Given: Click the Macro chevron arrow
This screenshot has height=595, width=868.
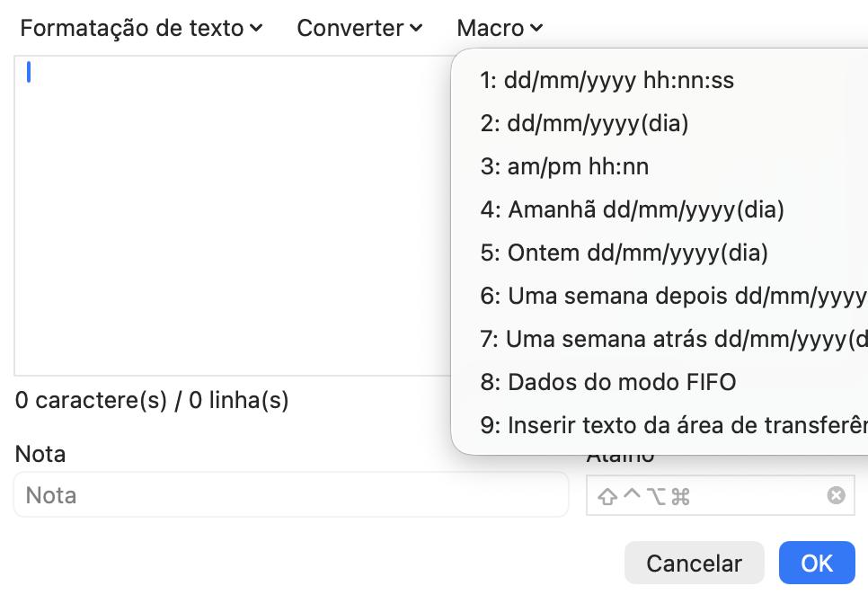Looking at the screenshot, I should pyautogui.click(x=536, y=28).
